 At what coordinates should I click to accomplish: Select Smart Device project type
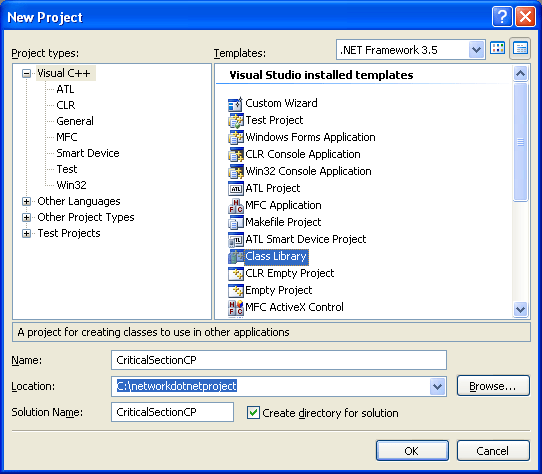point(88,153)
